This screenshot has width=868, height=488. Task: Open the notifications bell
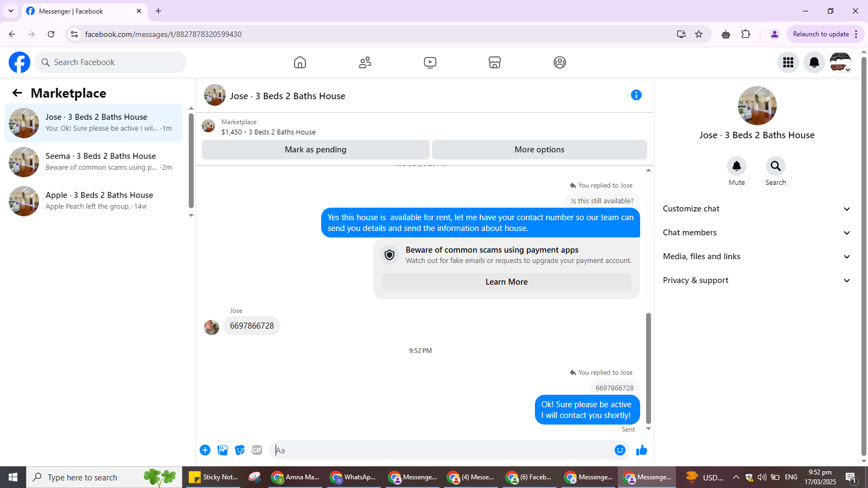coord(814,62)
